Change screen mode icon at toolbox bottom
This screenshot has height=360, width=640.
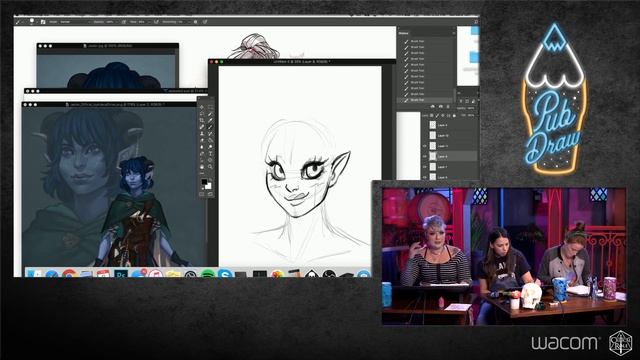[x=210, y=194]
